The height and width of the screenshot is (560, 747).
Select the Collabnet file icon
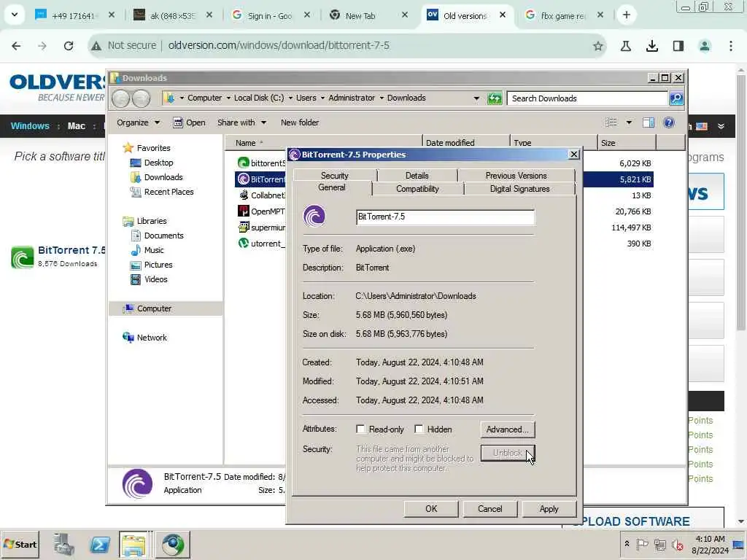coord(244,195)
